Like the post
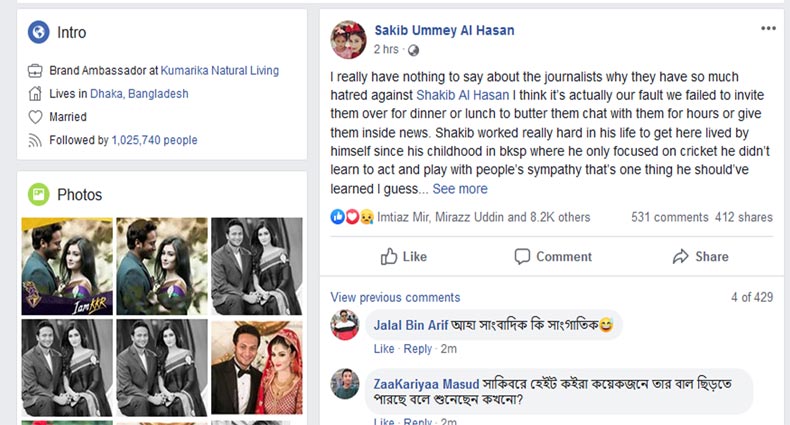The image size is (790, 425). click(404, 257)
